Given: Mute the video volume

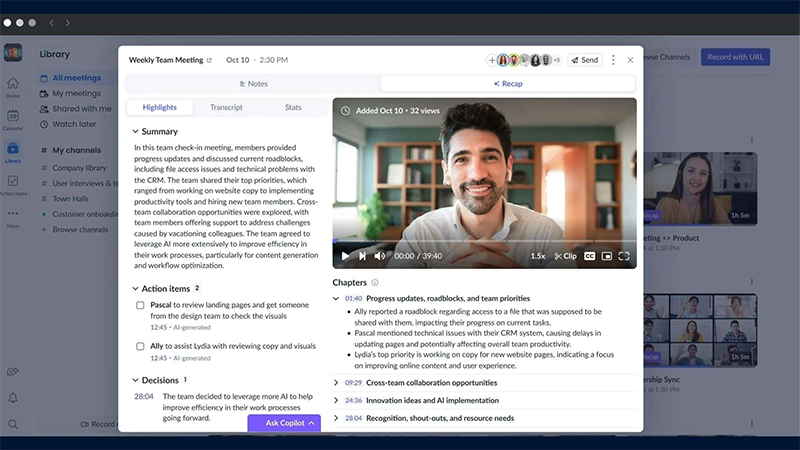Looking at the screenshot, I should 380,256.
